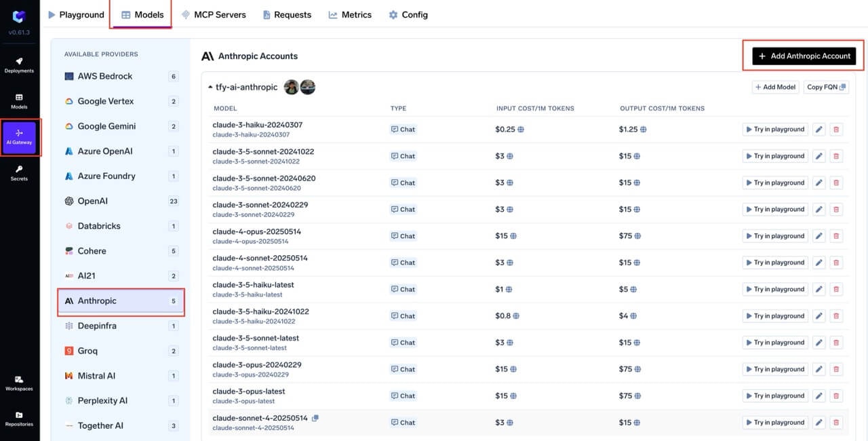Edit the claude-4-opus-20250514 model
Image resolution: width=868 pixels, height=441 pixels.
pyautogui.click(x=818, y=236)
